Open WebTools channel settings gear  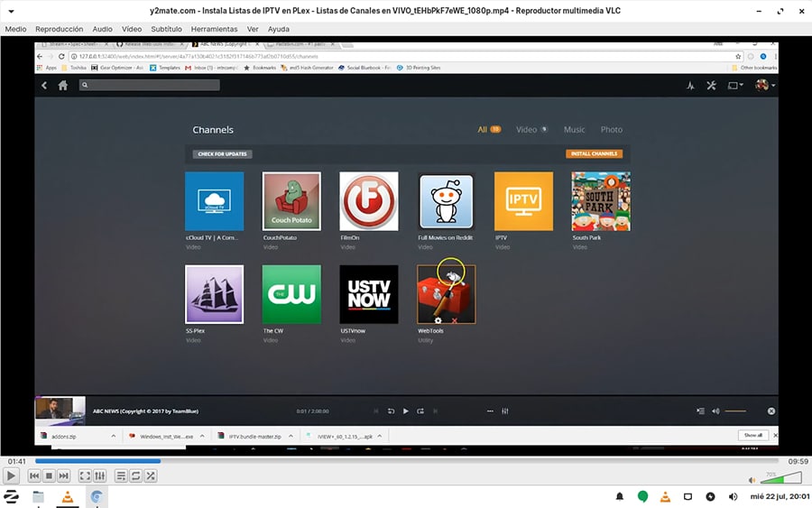[438, 320]
